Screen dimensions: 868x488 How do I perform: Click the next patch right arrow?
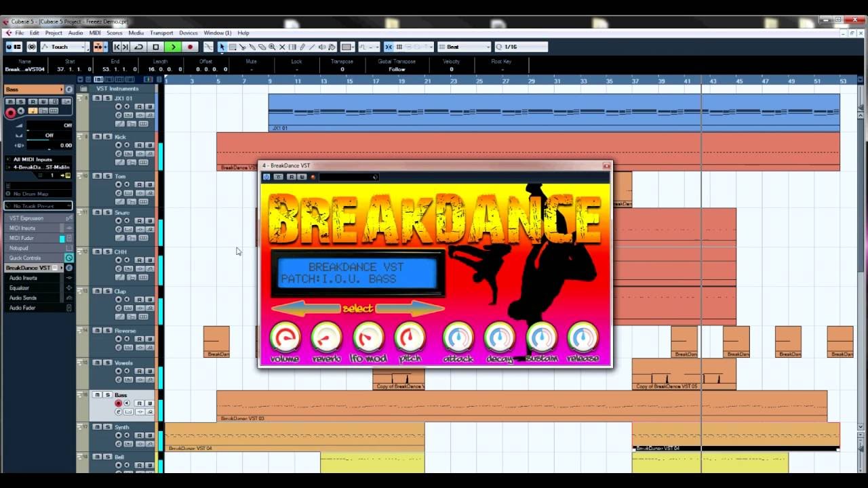click(x=410, y=308)
